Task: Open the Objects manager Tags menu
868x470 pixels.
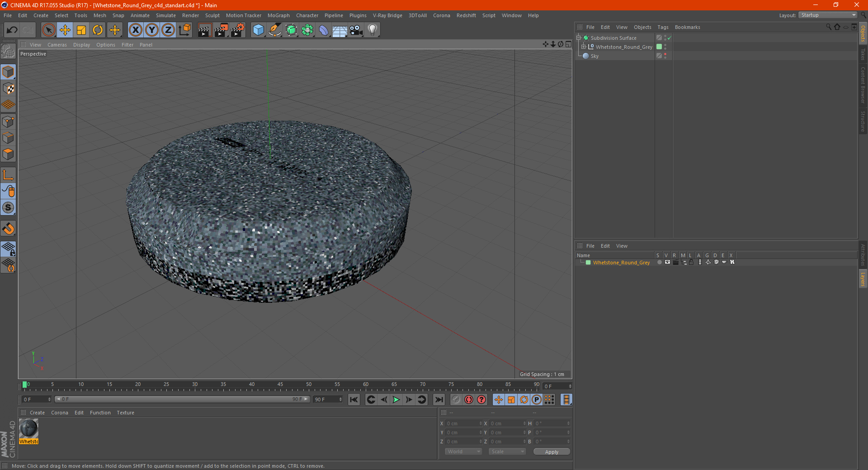Action: click(663, 27)
